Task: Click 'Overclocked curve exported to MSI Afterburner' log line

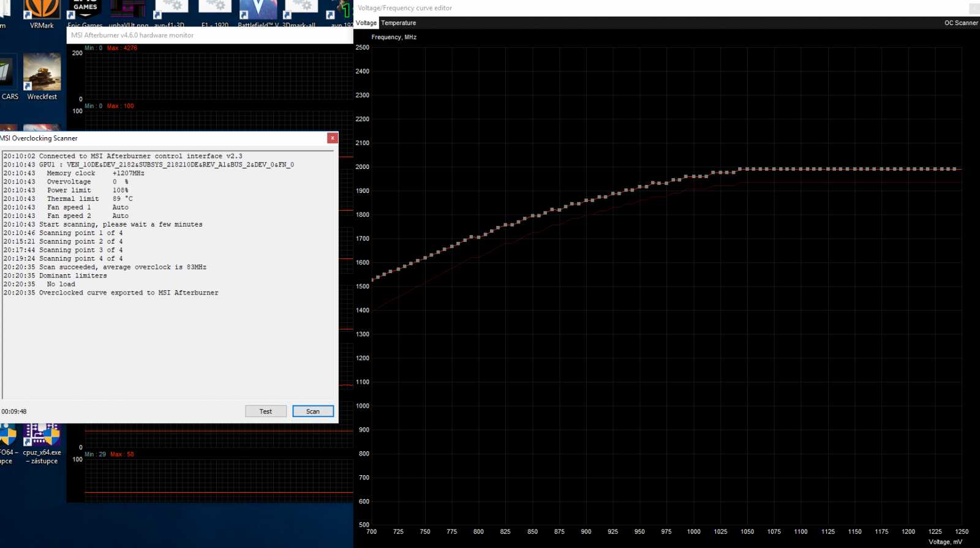Action: click(111, 293)
